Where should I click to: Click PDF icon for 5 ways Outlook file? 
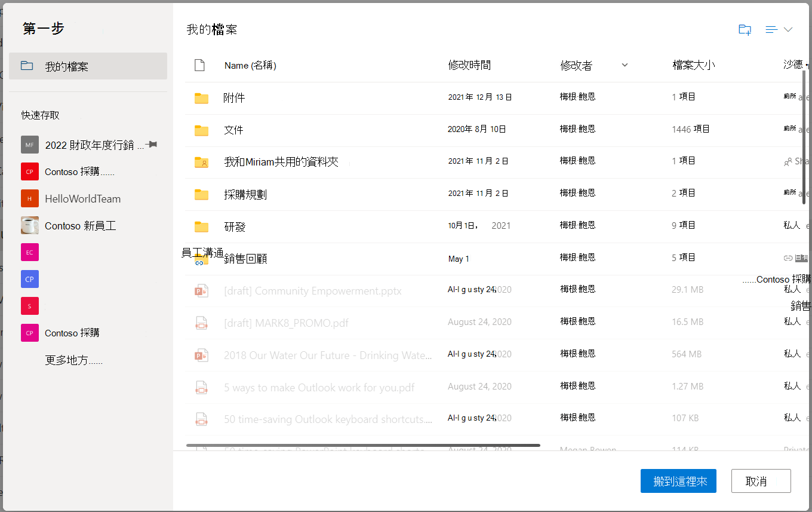[x=201, y=388]
